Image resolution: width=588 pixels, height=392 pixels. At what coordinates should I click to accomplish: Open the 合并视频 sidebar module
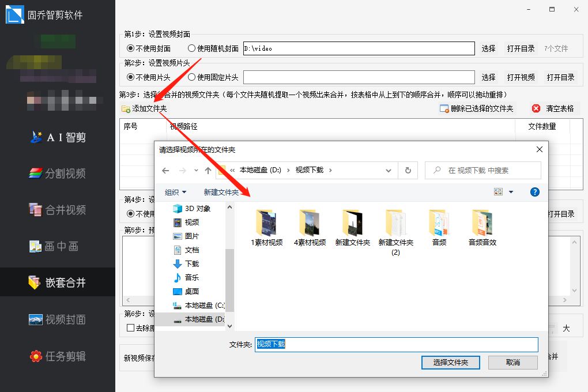click(x=58, y=210)
